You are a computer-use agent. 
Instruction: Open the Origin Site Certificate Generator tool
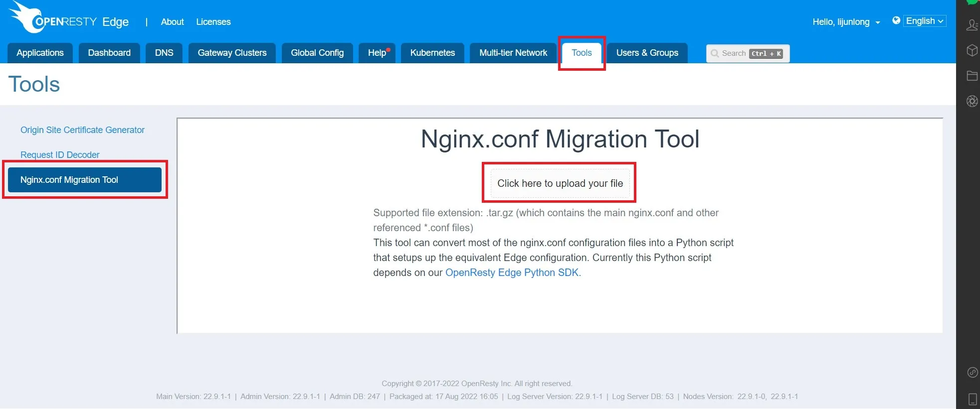point(82,130)
